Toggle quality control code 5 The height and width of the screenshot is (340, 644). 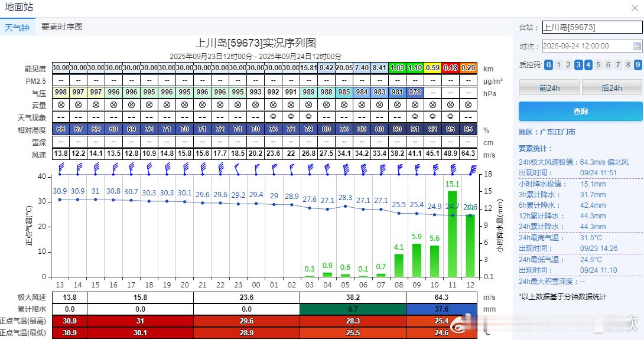[598, 64]
